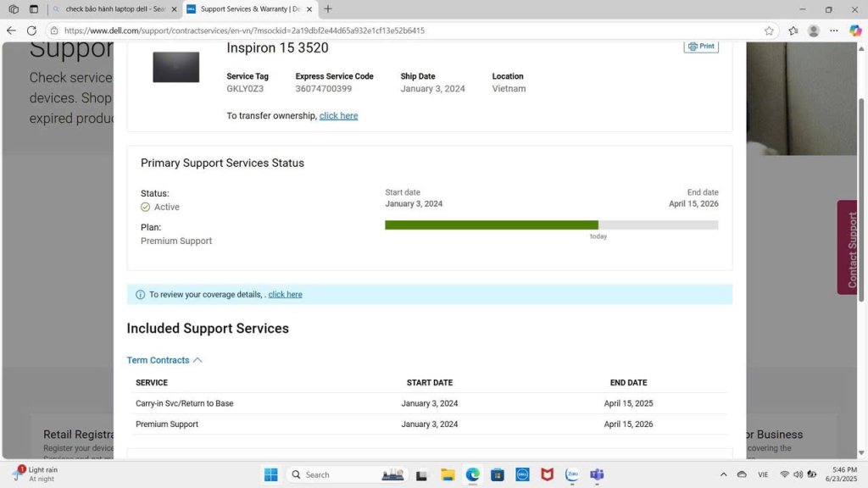The image size is (868, 488).
Task: Open the browser profile avatar
Action: 813,30
